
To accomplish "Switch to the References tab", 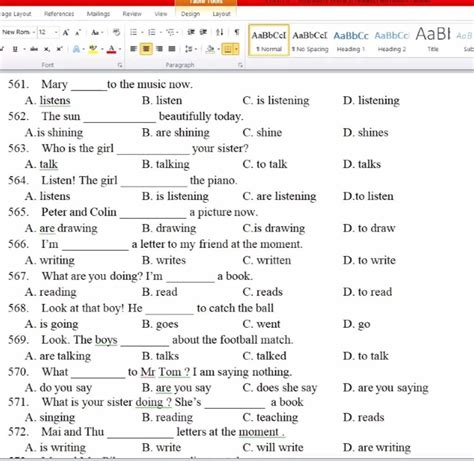I will tap(59, 14).
